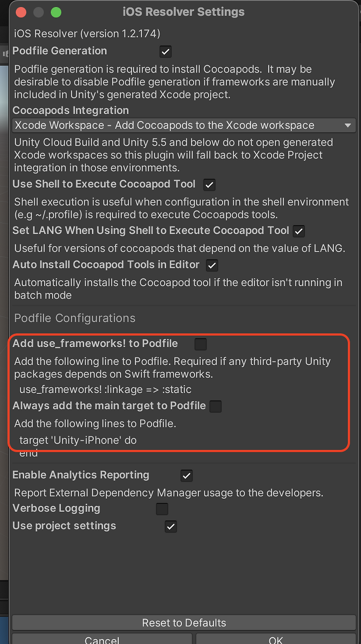Turn off Auto Install Cocoapod Tools in Editor

tap(212, 265)
